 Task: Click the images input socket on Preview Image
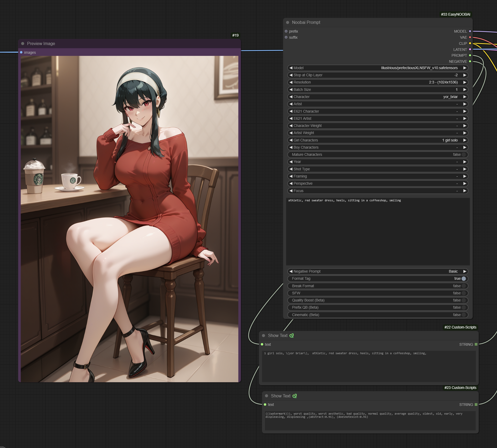tap(21, 52)
